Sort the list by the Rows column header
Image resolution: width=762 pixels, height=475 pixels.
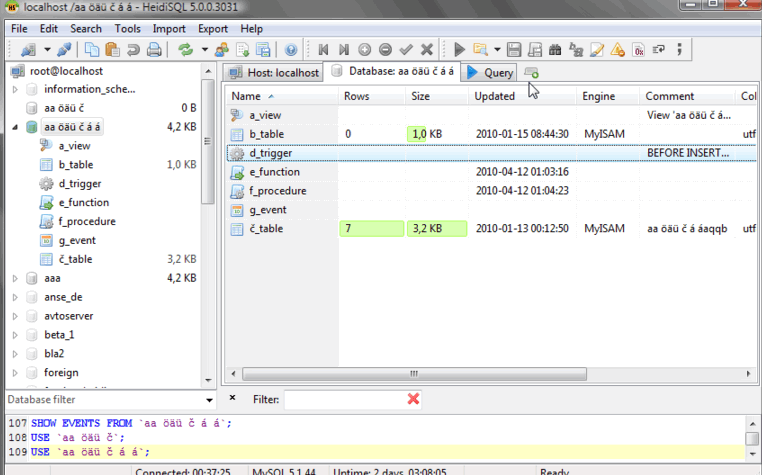tap(372, 96)
